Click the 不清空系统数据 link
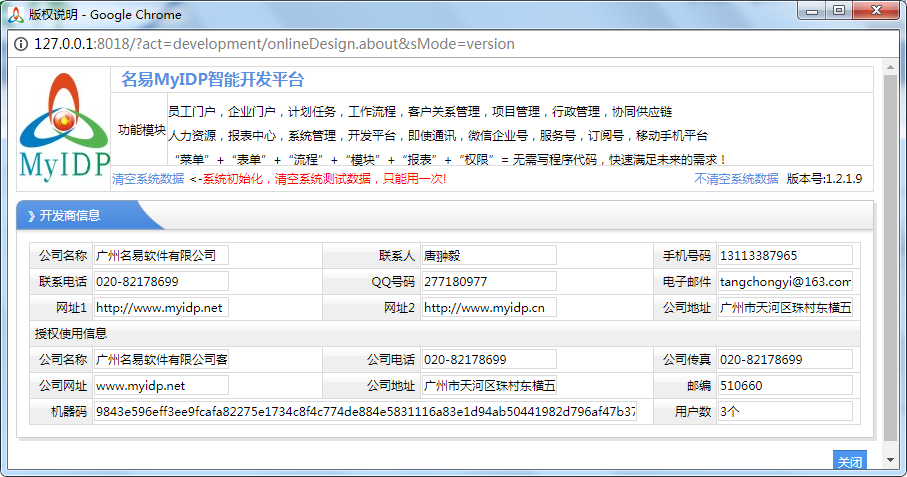This screenshot has height=477, width=907. [x=736, y=179]
